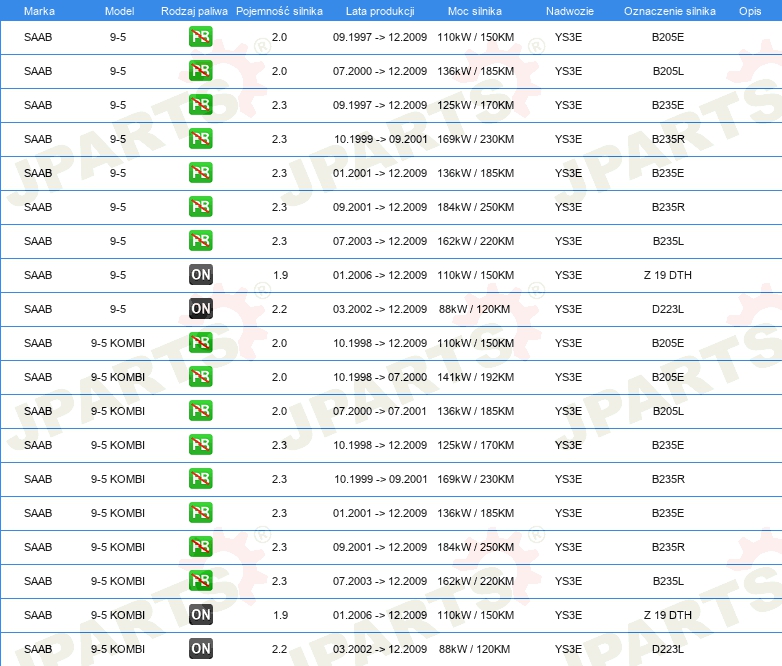Click the B235L code in the 9-5 KOMBI row

point(668,581)
